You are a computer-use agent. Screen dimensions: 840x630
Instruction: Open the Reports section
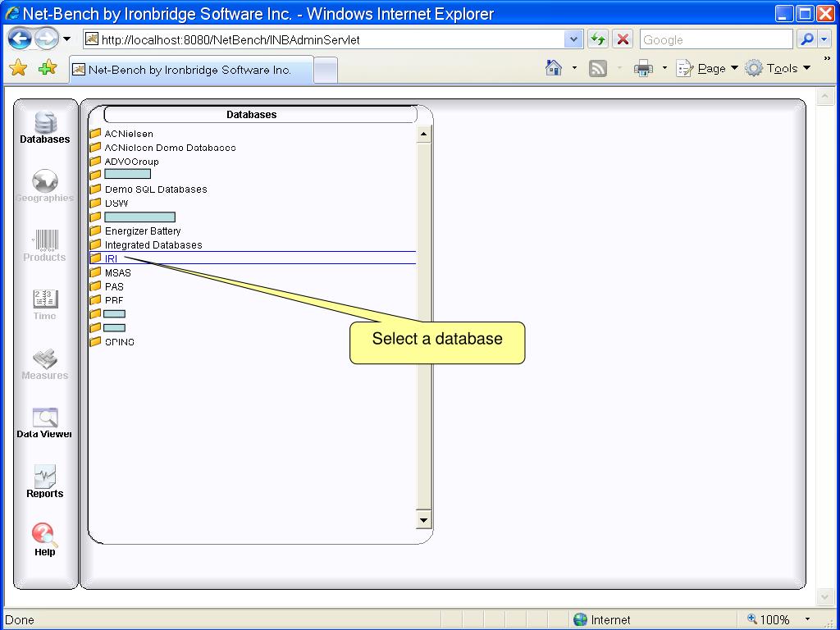[x=45, y=482]
